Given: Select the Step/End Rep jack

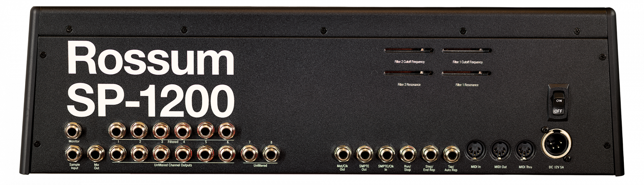Looking at the screenshot, I should click(429, 154).
